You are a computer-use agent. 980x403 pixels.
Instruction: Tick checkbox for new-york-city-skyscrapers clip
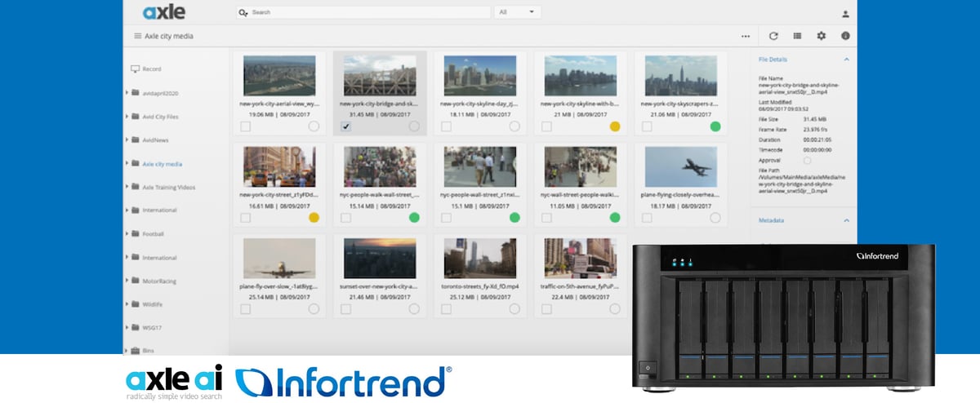tap(647, 126)
